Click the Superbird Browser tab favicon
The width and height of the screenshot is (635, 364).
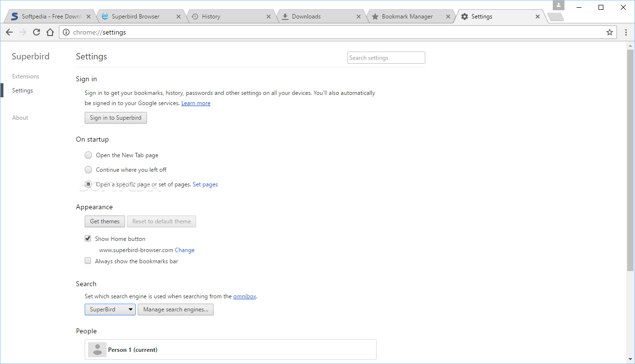(105, 17)
